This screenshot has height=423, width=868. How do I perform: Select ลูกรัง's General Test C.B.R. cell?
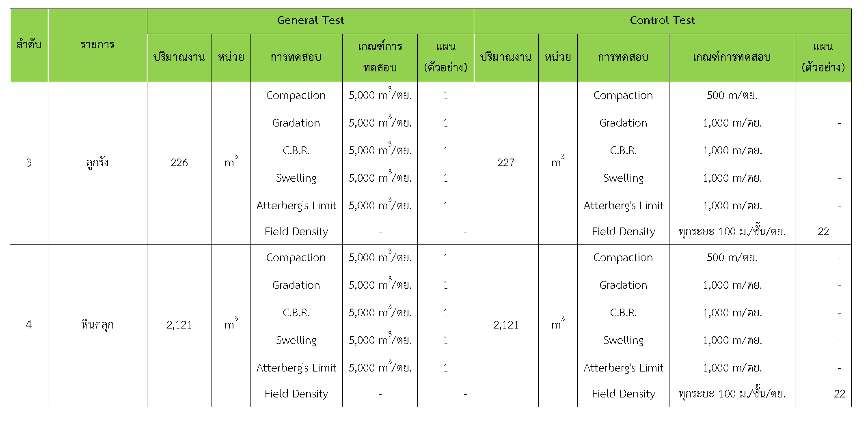pos(296,150)
